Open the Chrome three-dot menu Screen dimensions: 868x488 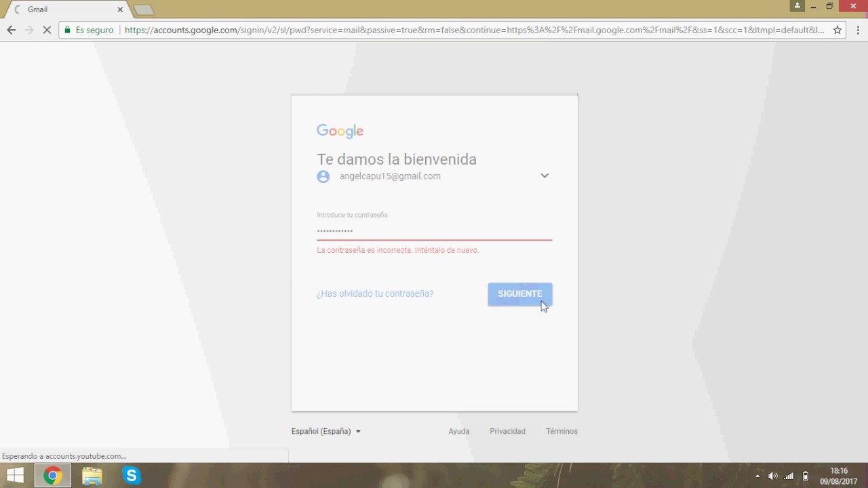pyautogui.click(x=858, y=30)
